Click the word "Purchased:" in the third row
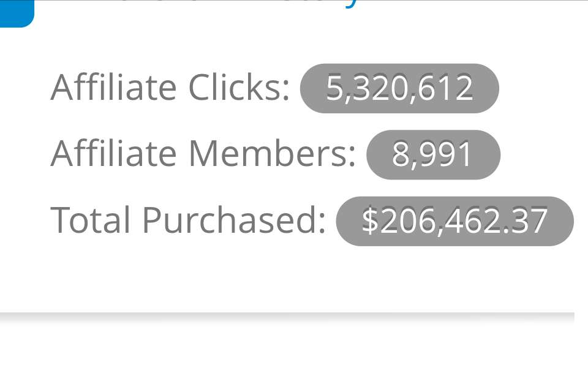The width and height of the screenshot is (588, 392). tap(234, 220)
